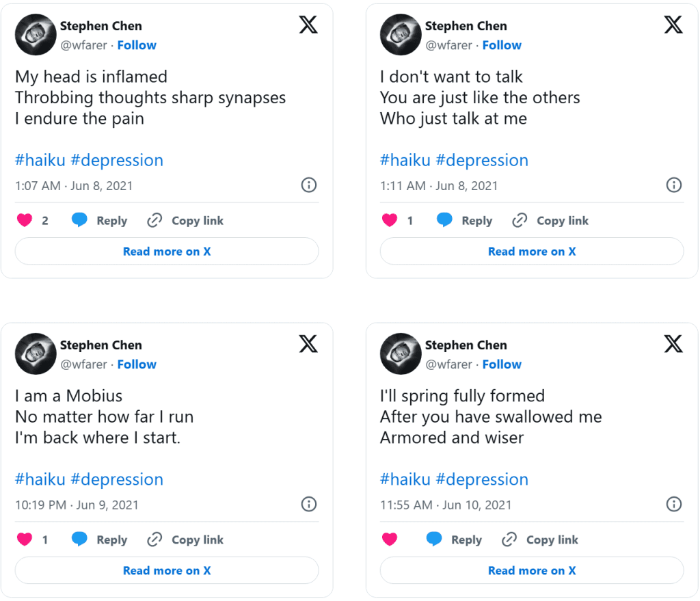Open the info icon on the 10:19 PM tweet

(x=308, y=505)
